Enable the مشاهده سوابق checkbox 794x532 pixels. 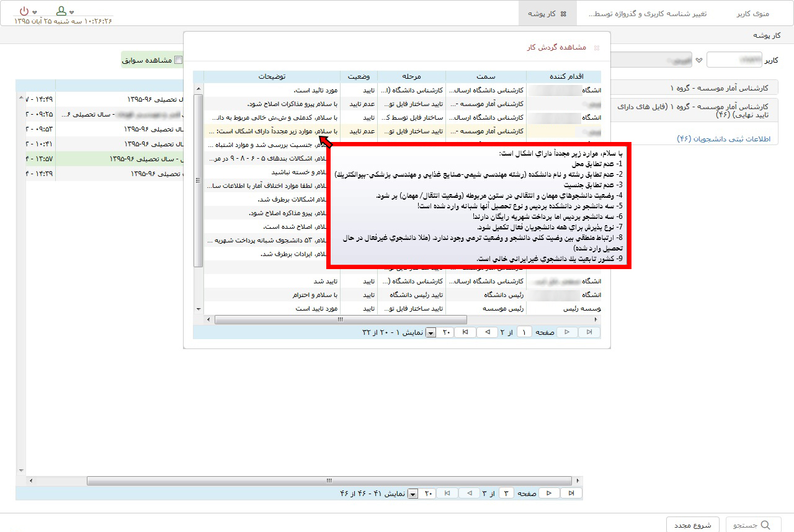pyautogui.click(x=179, y=60)
